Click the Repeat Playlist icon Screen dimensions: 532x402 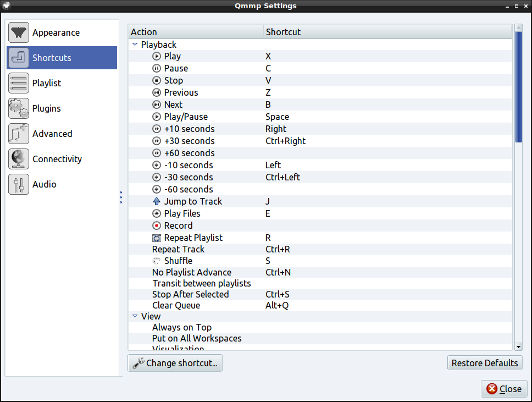coord(157,238)
